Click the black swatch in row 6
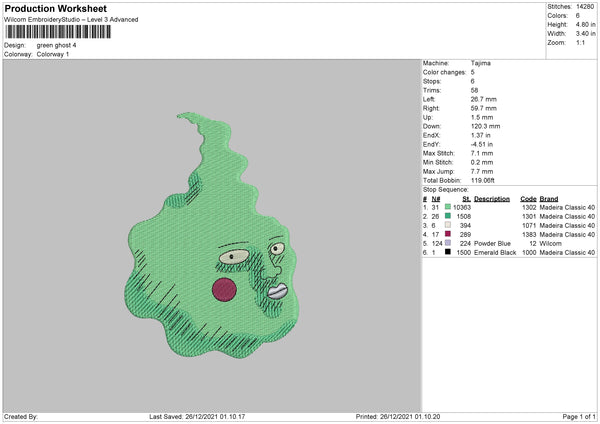 [448, 252]
